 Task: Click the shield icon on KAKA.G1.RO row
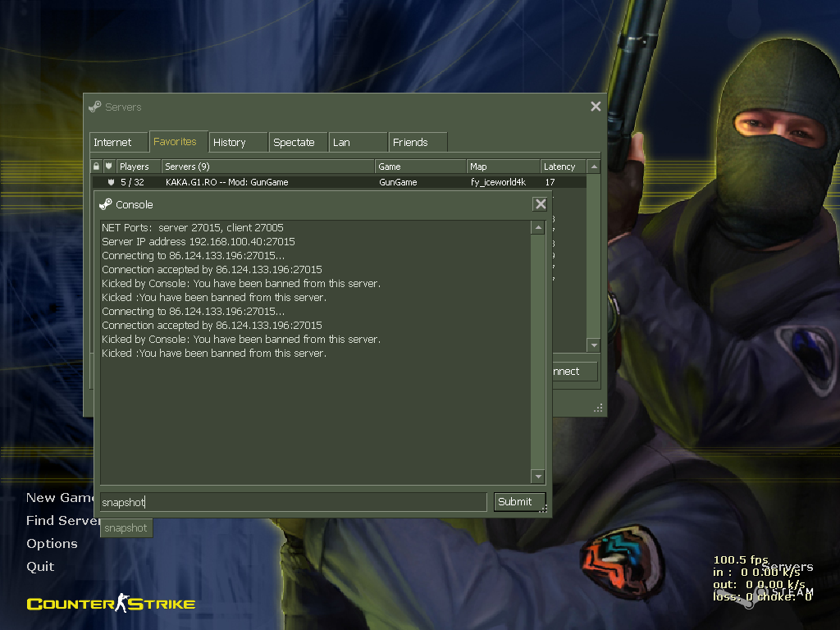[111, 182]
